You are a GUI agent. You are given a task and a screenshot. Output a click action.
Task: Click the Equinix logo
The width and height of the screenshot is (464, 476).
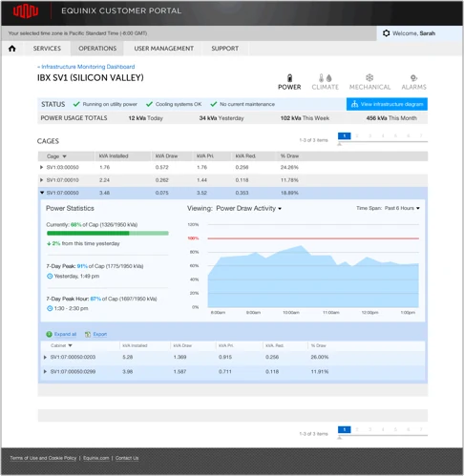pos(26,11)
